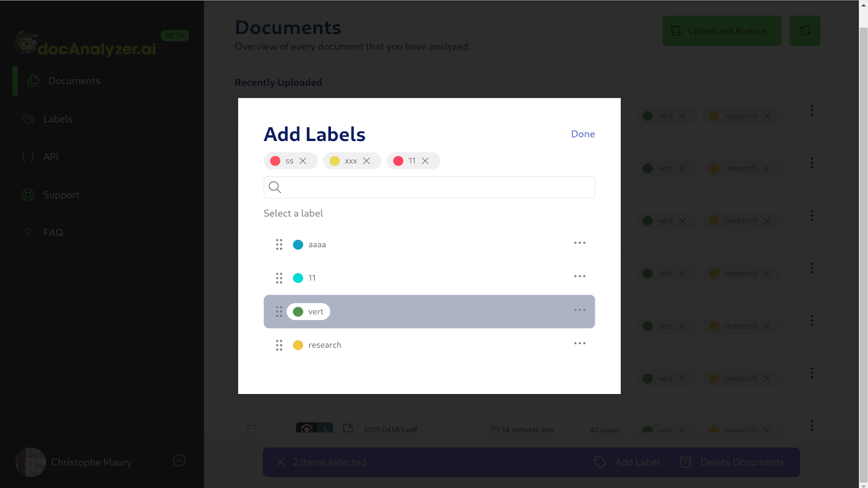Click Done to close Add Labels
Viewport: 868px width, 488px height.
click(x=583, y=134)
